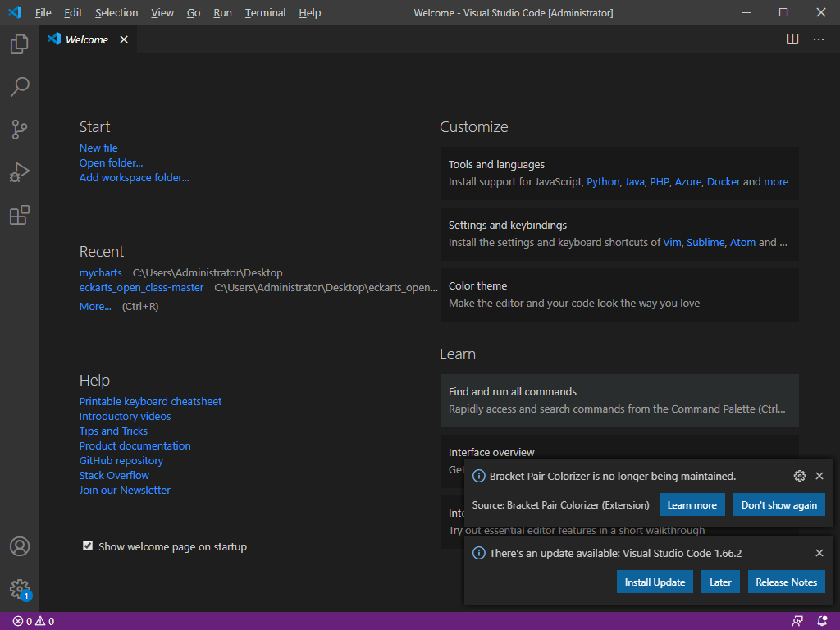Image resolution: width=840 pixels, height=630 pixels.
Task: Click the feedback icon in status bar
Action: coord(797,622)
